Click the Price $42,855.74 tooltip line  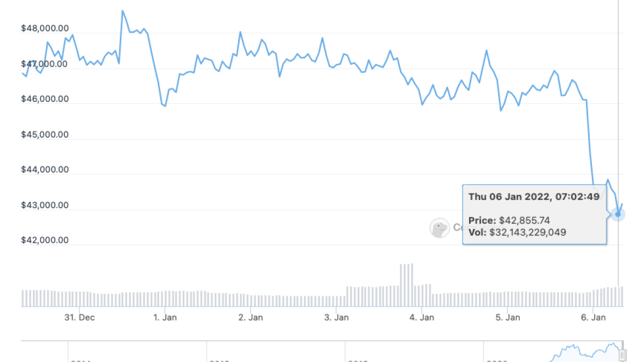pos(509,220)
